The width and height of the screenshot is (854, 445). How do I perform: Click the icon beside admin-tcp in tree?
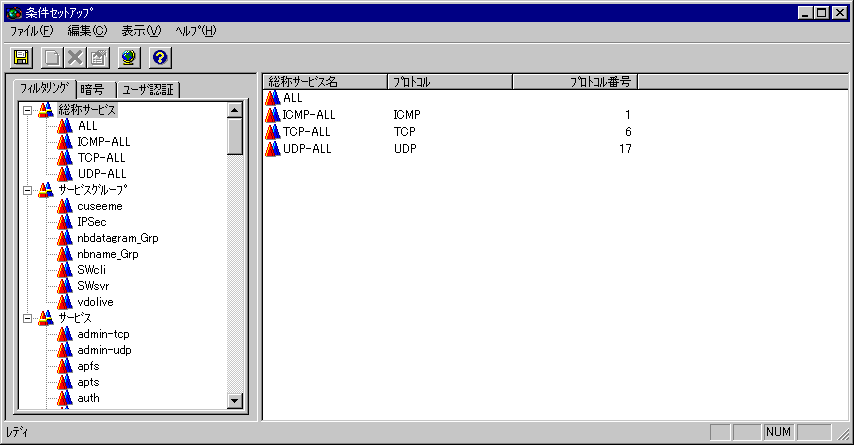pyautogui.click(x=65, y=334)
